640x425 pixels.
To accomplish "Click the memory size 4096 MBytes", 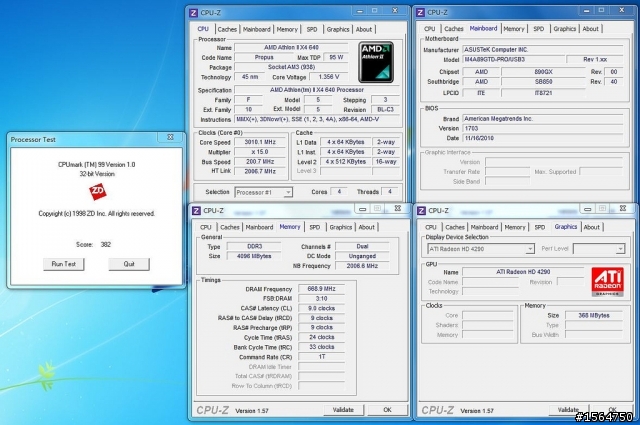I will [x=254, y=256].
